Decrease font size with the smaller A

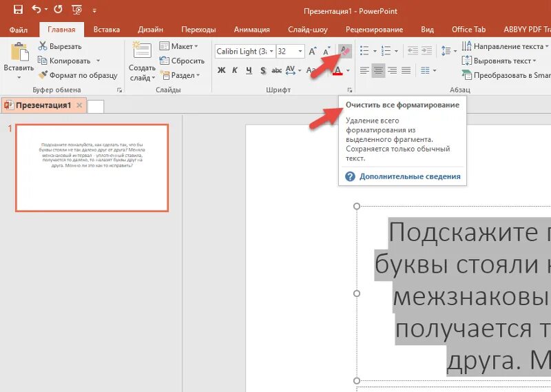point(326,52)
